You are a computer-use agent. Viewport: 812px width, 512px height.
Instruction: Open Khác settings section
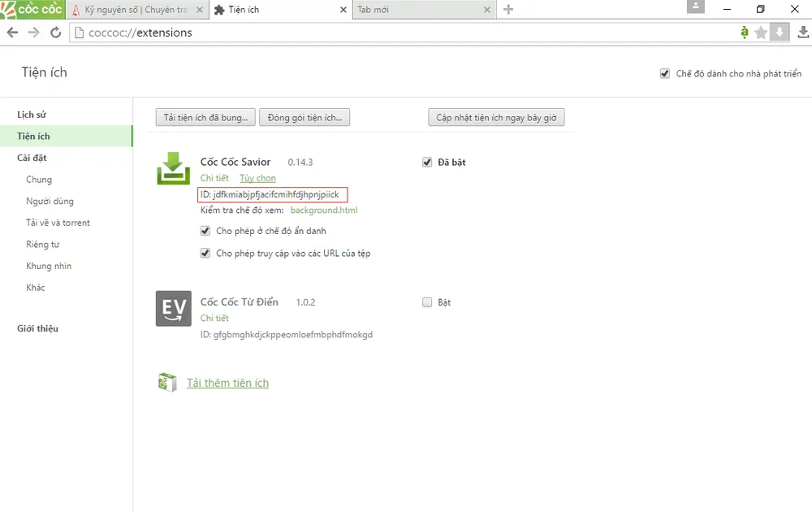point(35,288)
